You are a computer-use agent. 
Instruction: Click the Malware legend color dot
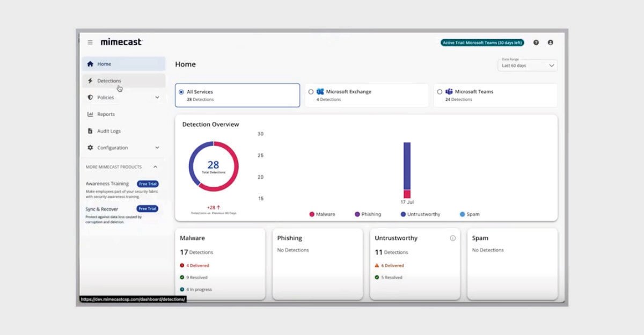pos(312,214)
